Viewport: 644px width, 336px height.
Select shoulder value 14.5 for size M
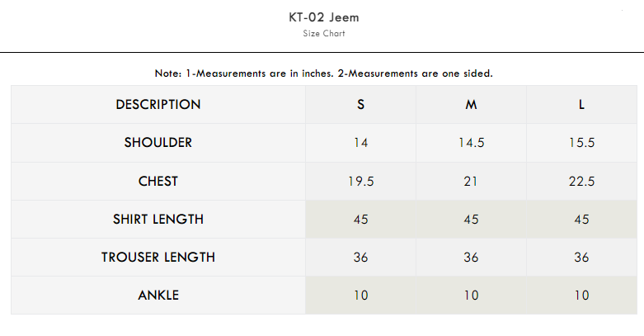tap(471, 143)
